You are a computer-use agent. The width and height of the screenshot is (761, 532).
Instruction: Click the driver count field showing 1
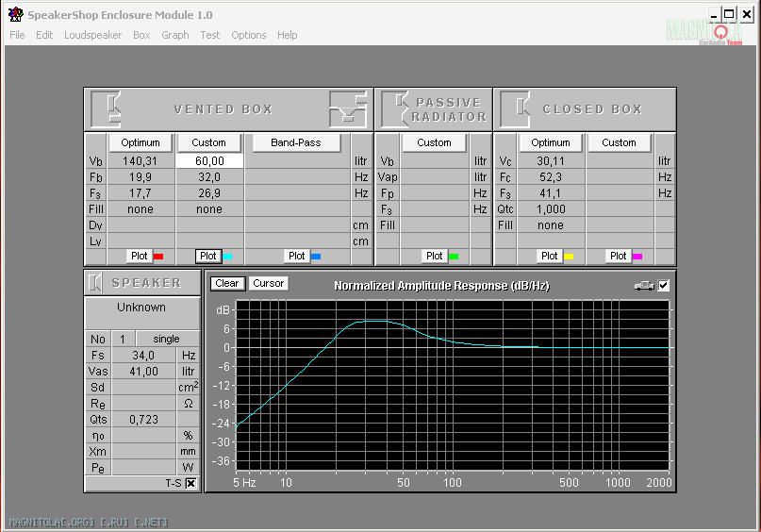pos(123,339)
